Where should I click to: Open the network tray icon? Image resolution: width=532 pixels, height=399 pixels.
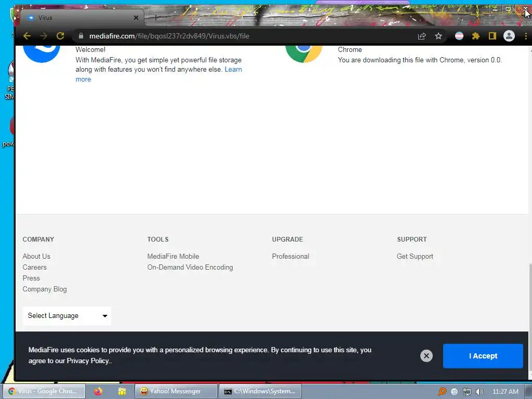467,392
